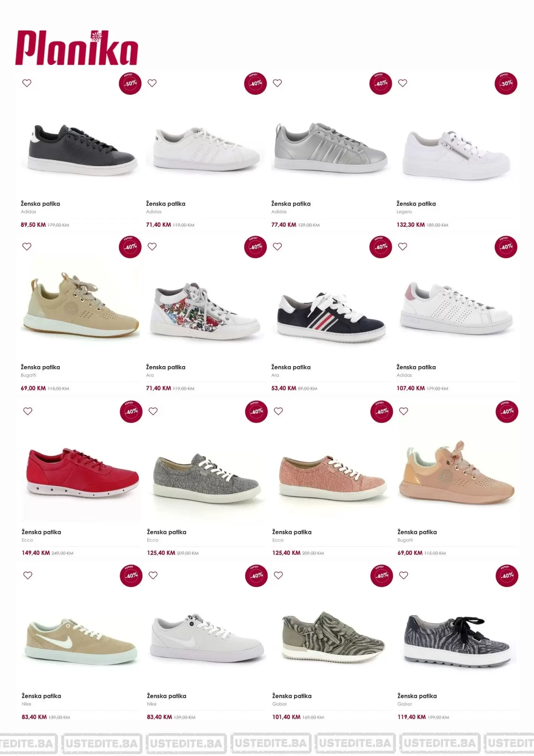
Task: Click the Ženska patika title priced 89,50 KM
Action: (x=40, y=204)
